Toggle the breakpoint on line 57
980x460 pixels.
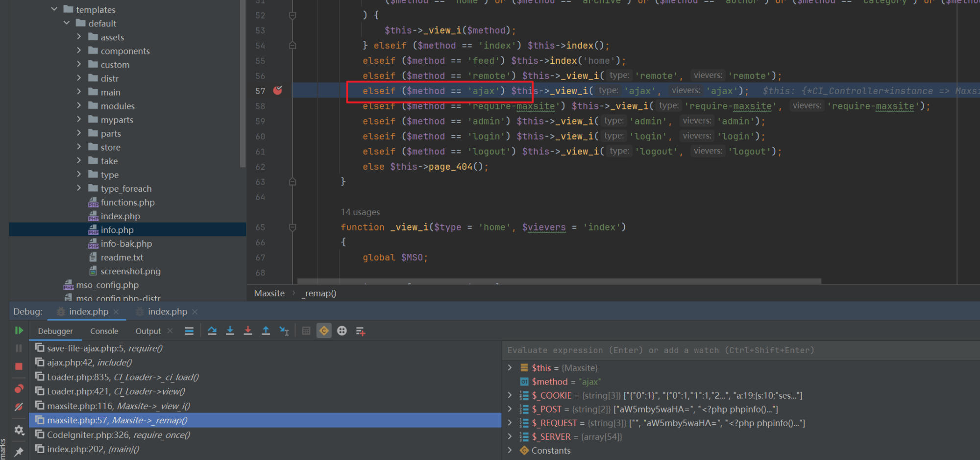[277, 91]
